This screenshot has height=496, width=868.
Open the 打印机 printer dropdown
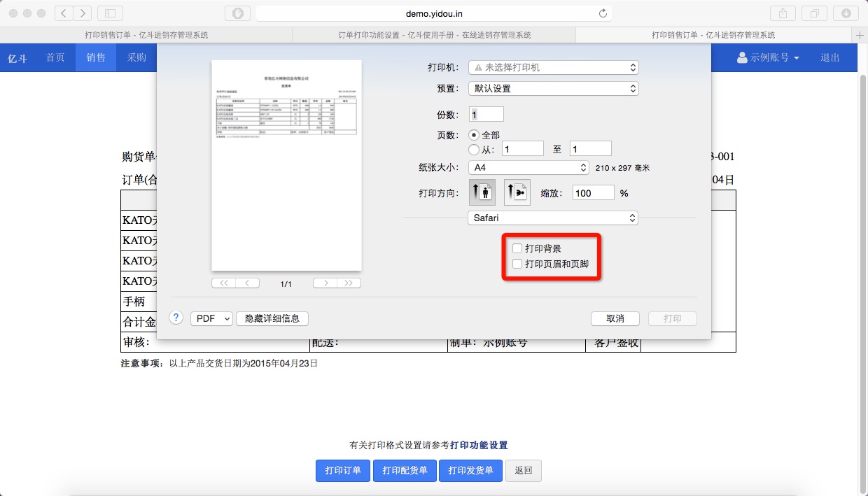(553, 68)
